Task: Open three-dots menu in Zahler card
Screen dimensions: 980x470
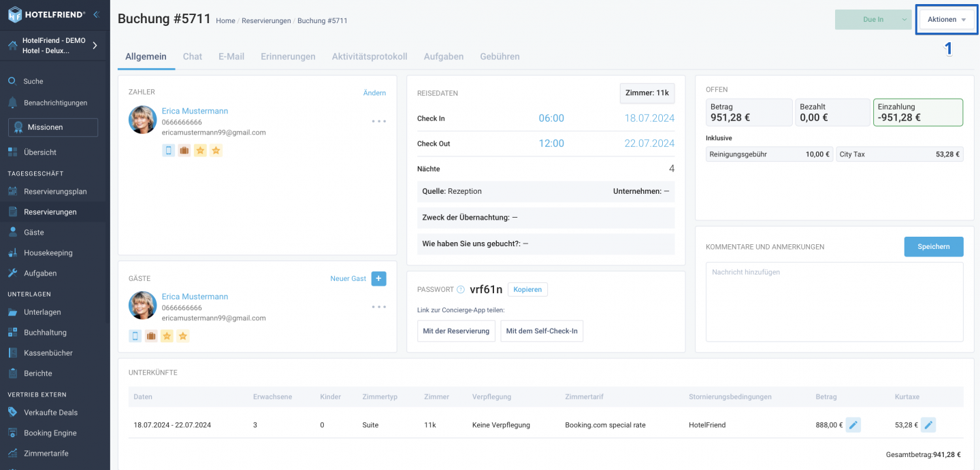Action: pos(379,121)
